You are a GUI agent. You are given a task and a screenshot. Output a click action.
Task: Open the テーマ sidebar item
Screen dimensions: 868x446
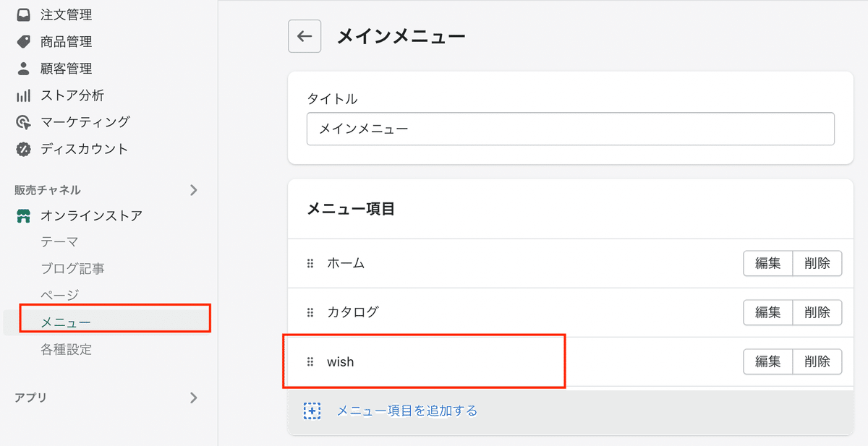(x=59, y=241)
